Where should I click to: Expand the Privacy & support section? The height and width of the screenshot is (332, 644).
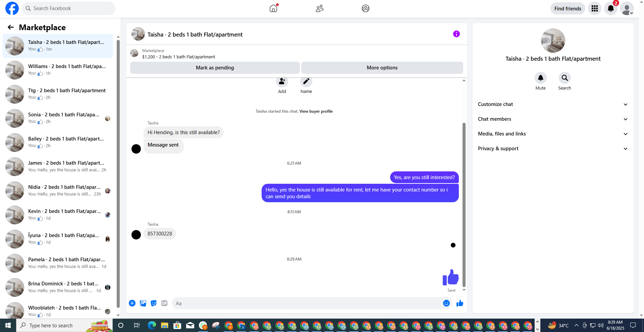pos(553,149)
